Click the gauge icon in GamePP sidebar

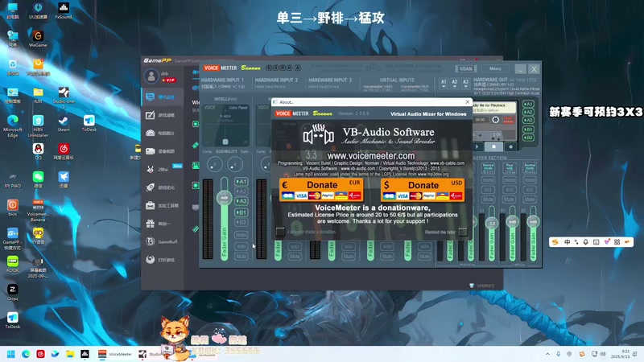(151, 133)
